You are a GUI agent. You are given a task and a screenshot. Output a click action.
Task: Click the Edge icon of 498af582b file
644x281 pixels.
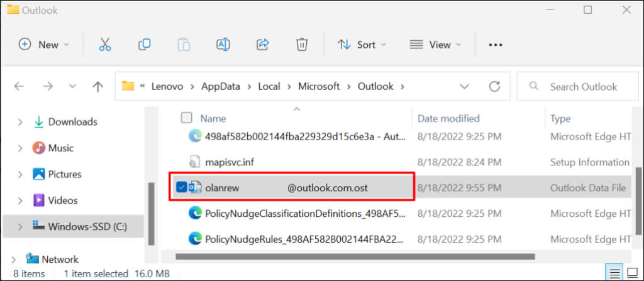coord(195,136)
